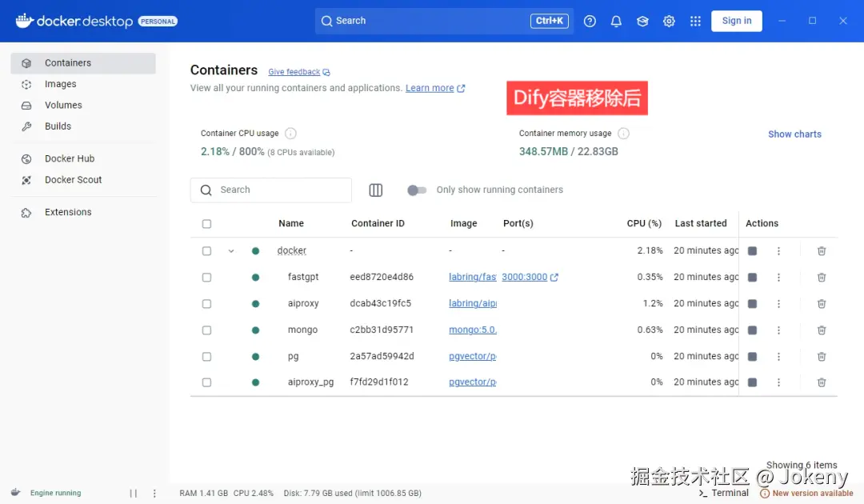
Task: Go to Builds in sidebar
Action: [83, 126]
